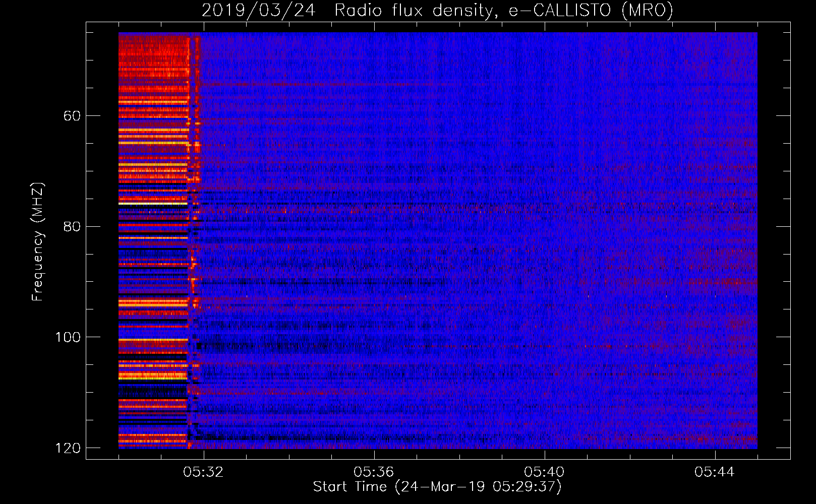This screenshot has width=816, height=504.
Task: Click the 100 frequency tick label
Action: pos(68,337)
